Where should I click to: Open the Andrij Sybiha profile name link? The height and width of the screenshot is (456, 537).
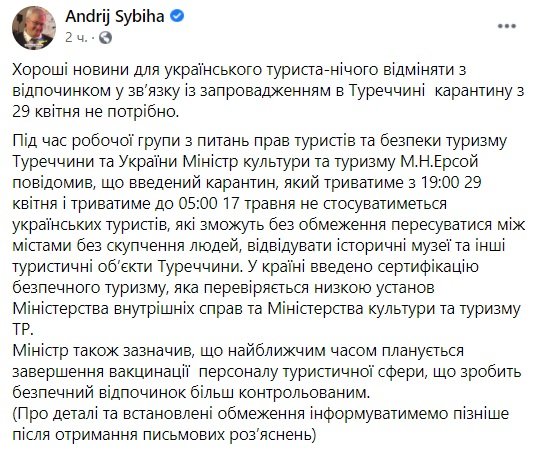pyautogui.click(x=115, y=16)
